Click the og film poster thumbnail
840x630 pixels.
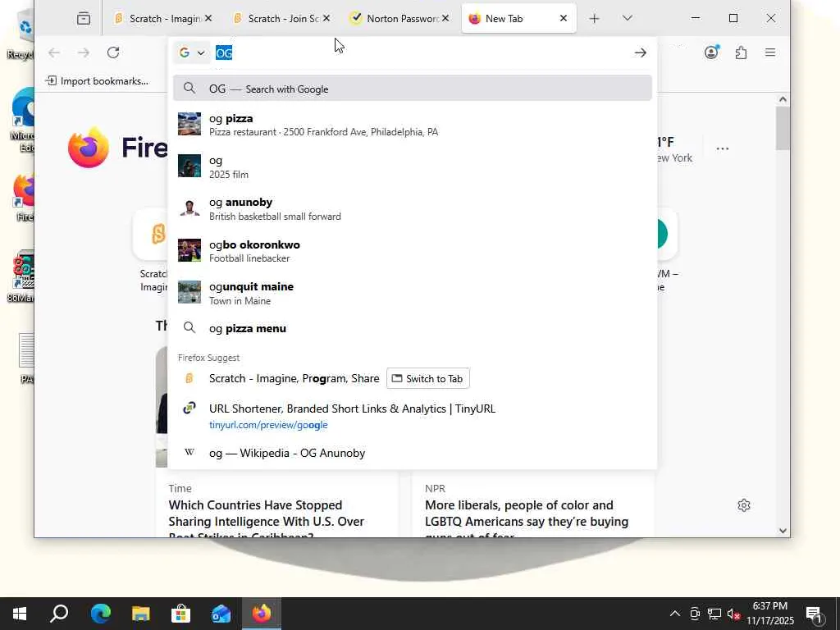tap(189, 166)
